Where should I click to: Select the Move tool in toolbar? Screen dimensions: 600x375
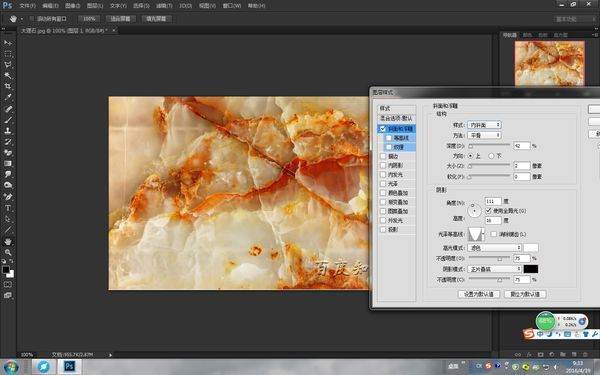coord(8,43)
